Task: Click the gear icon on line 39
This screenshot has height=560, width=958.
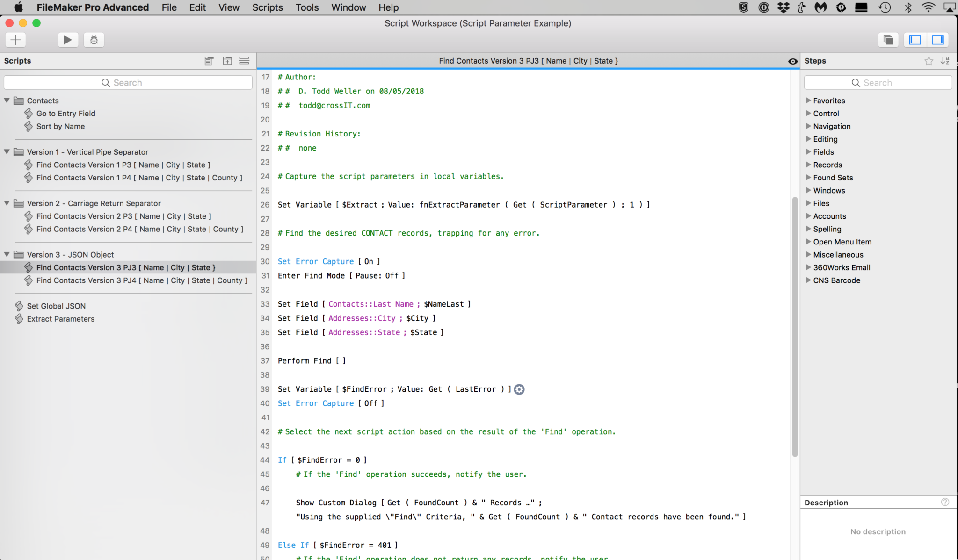Action: (519, 389)
